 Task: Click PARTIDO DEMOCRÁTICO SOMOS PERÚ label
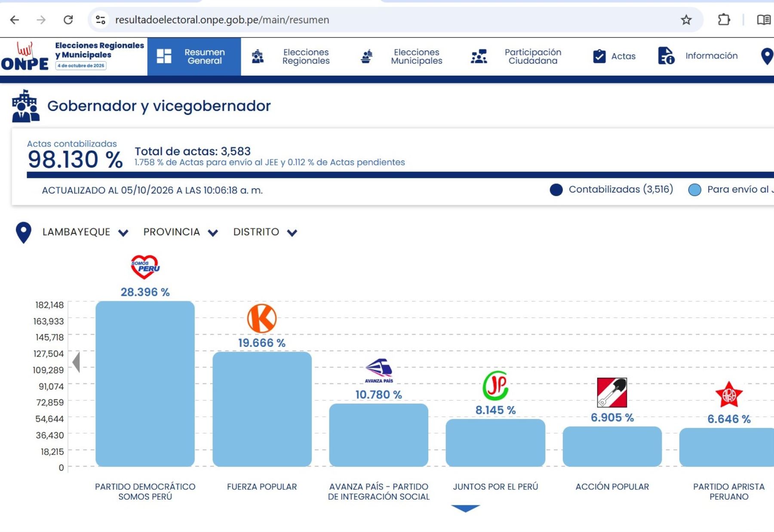[145, 492]
